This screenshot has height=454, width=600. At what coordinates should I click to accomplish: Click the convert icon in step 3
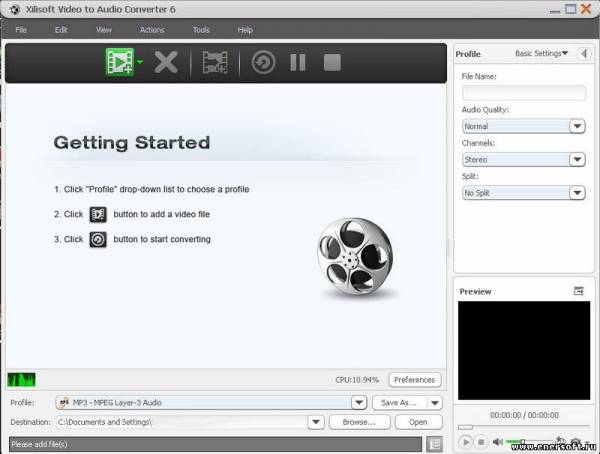click(x=98, y=240)
